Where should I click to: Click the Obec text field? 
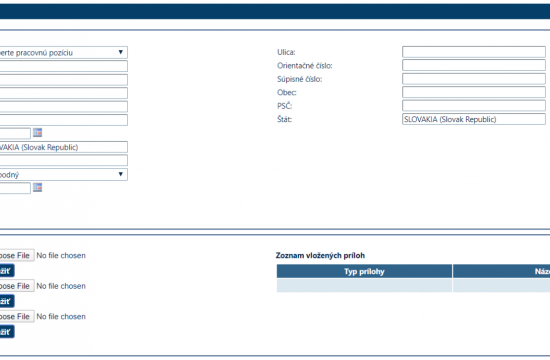pyautogui.click(x=474, y=92)
